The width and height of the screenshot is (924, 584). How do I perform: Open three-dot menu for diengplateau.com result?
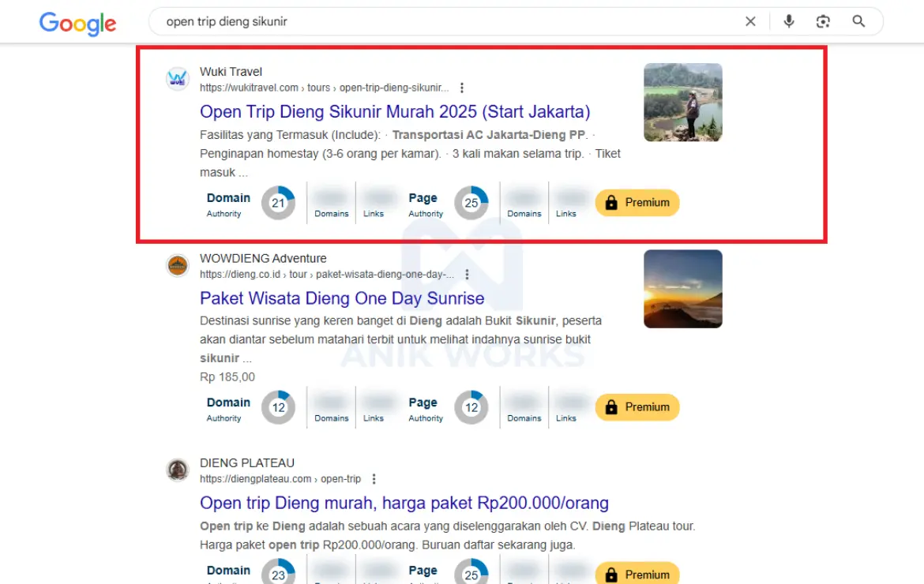coord(374,479)
